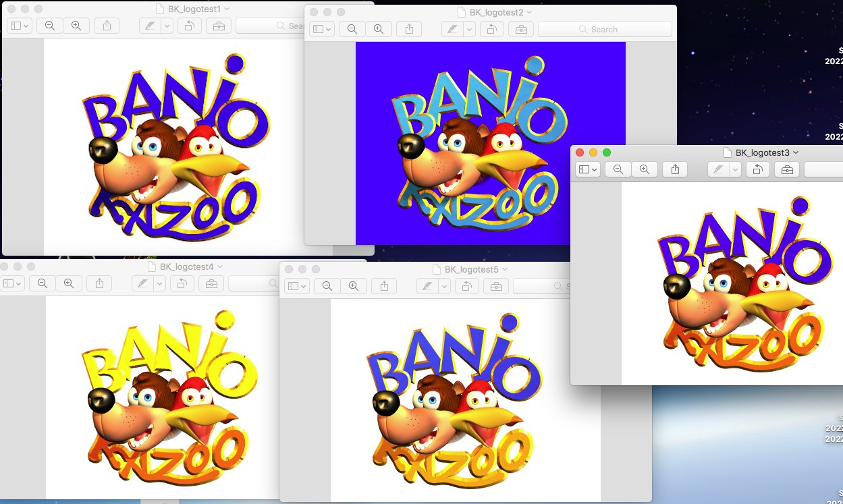Select the highlight pen in the BK_logotest3 window
This screenshot has height=504, width=843.
(717, 169)
